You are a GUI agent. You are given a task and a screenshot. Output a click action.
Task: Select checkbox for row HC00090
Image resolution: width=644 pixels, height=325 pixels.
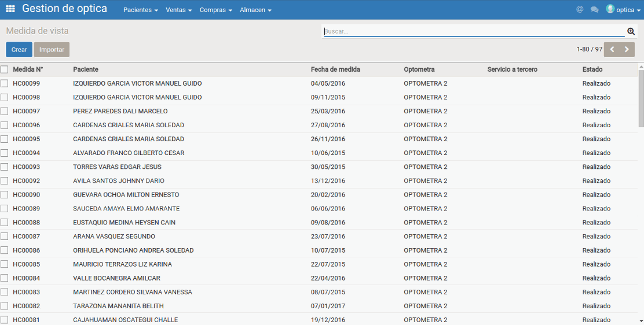click(x=5, y=195)
